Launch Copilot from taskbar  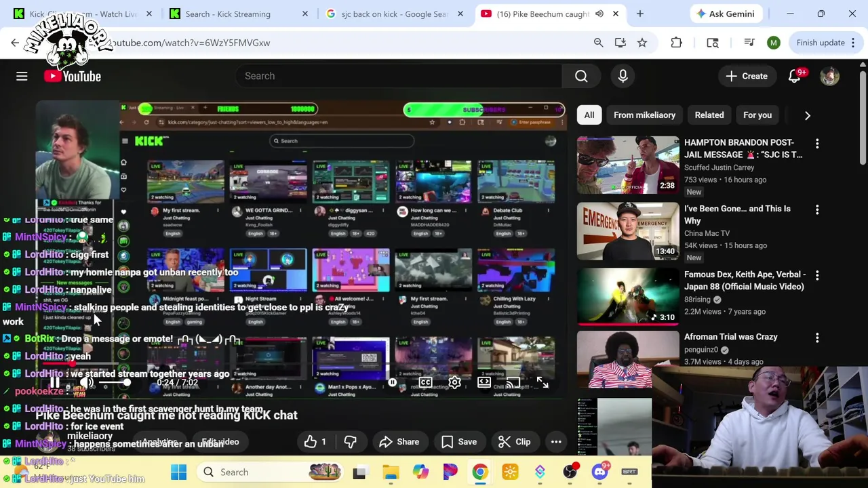[x=420, y=472]
